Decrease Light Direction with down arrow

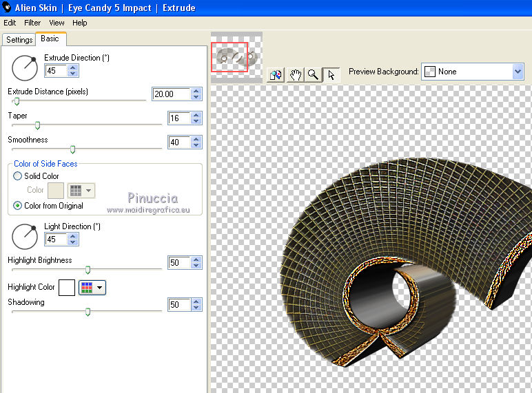click(x=72, y=242)
